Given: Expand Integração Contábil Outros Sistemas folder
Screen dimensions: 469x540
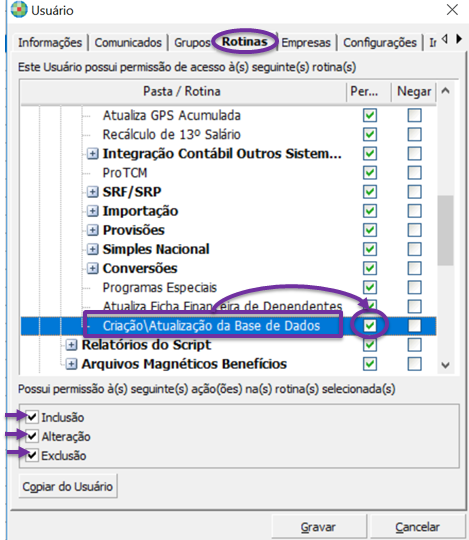Looking at the screenshot, I should pyautogui.click(x=92, y=154).
